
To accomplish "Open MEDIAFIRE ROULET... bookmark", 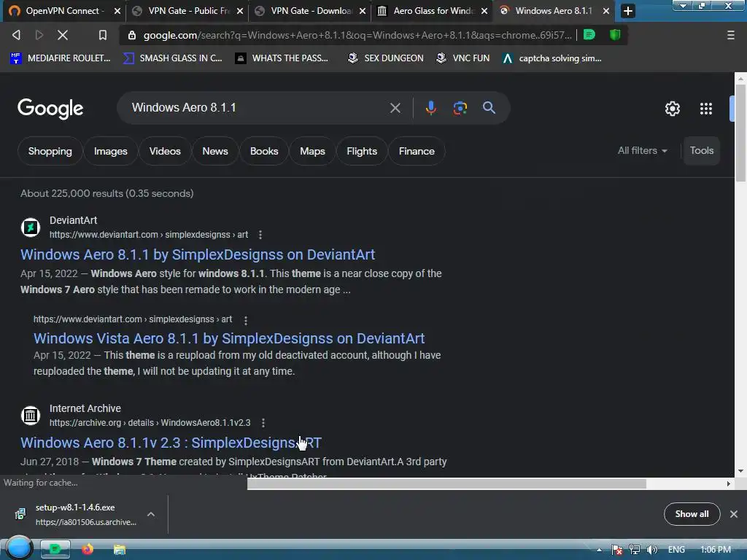I will (61, 58).
